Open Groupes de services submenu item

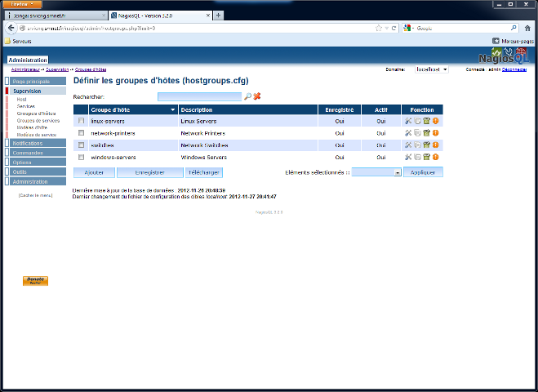point(38,121)
